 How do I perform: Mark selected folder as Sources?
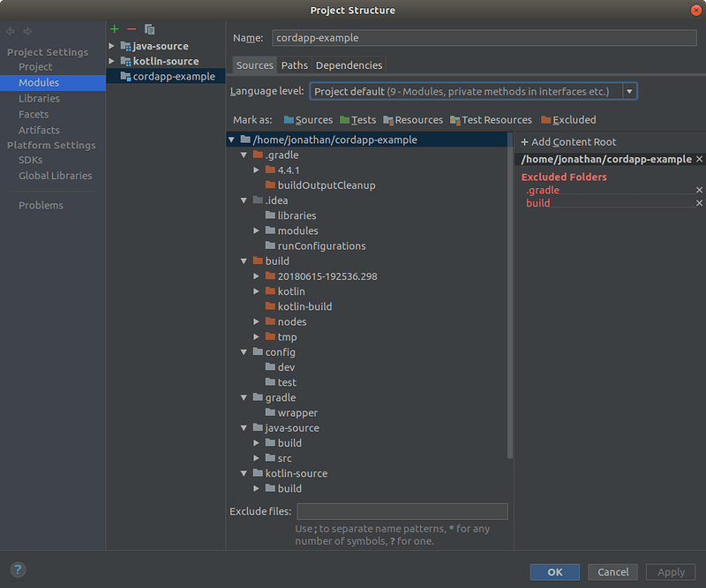point(308,120)
